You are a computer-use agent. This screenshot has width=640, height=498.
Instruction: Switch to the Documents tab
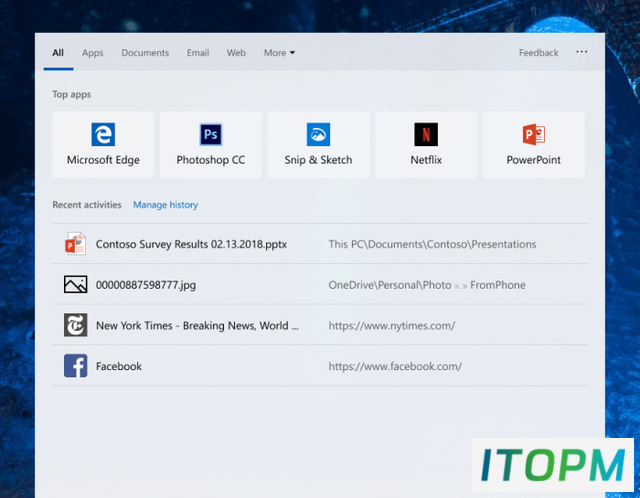(x=145, y=53)
